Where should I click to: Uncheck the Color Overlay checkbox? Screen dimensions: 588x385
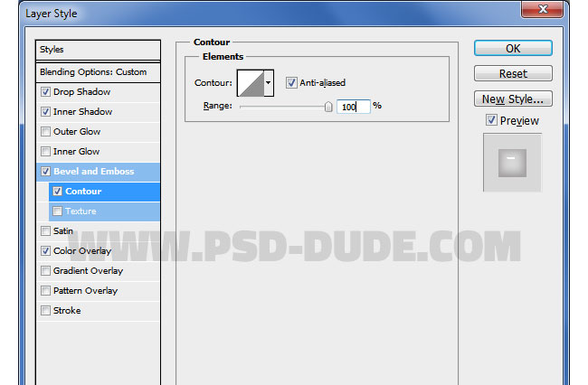pos(45,250)
